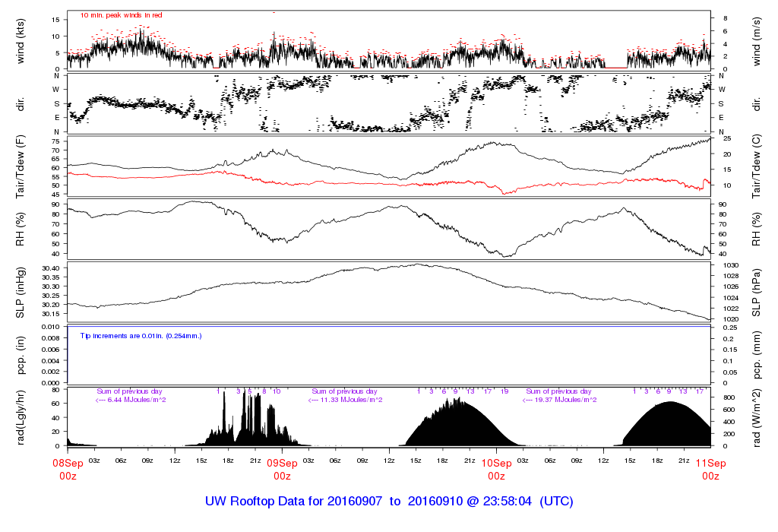Click the 'wind (m/s)' axis label
Screen dimensions: 778x532
click(x=756, y=41)
